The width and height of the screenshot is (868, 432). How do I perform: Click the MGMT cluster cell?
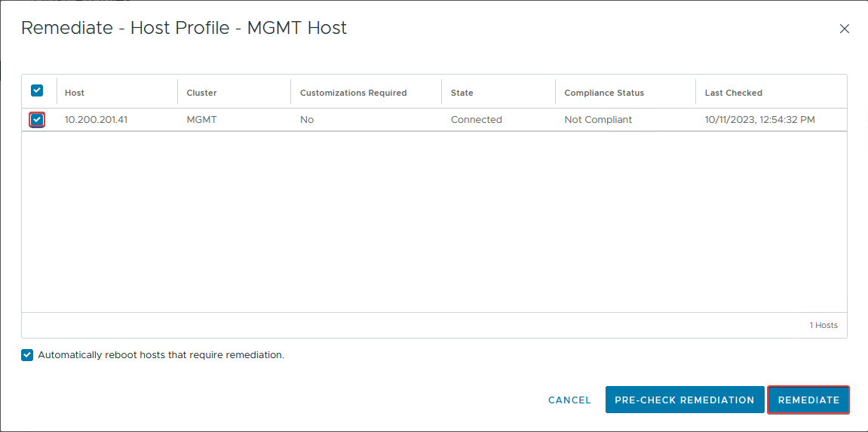pyautogui.click(x=201, y=119)
